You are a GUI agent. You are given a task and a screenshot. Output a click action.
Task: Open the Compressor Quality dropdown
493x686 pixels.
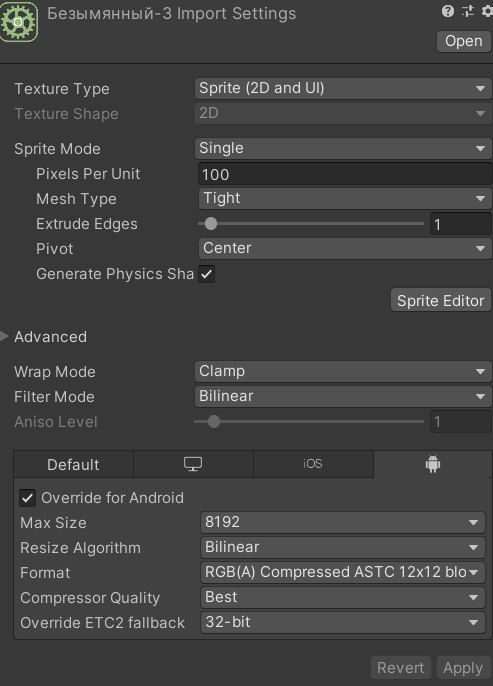343,598
